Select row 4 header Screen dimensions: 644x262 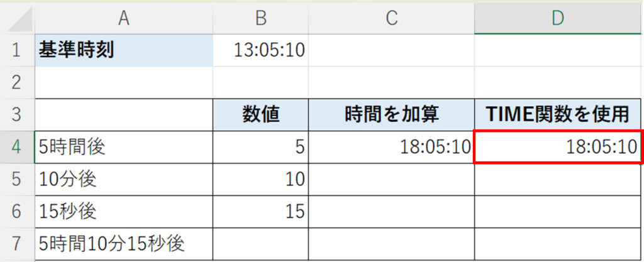[x=17, y=147]
